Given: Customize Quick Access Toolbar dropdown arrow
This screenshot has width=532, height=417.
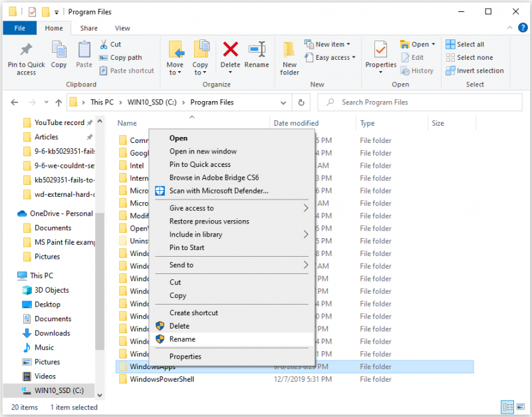Looking at the screenshot, I should point(57,13).
